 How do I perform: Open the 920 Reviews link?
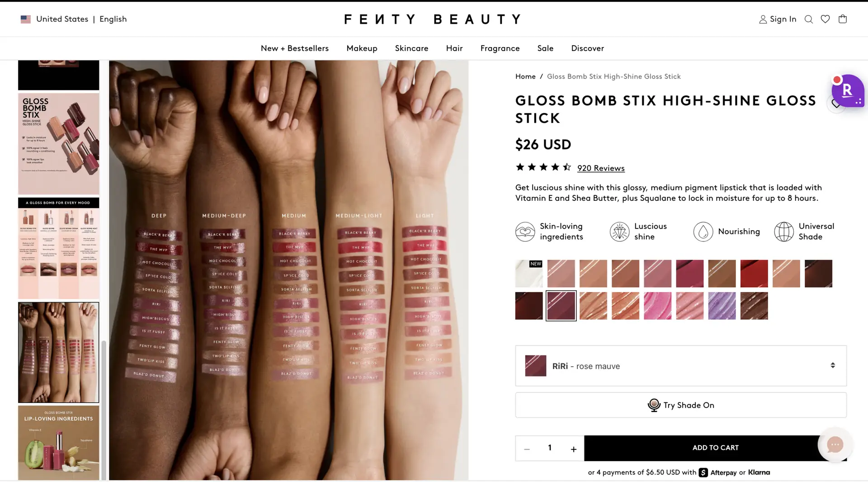601,168
